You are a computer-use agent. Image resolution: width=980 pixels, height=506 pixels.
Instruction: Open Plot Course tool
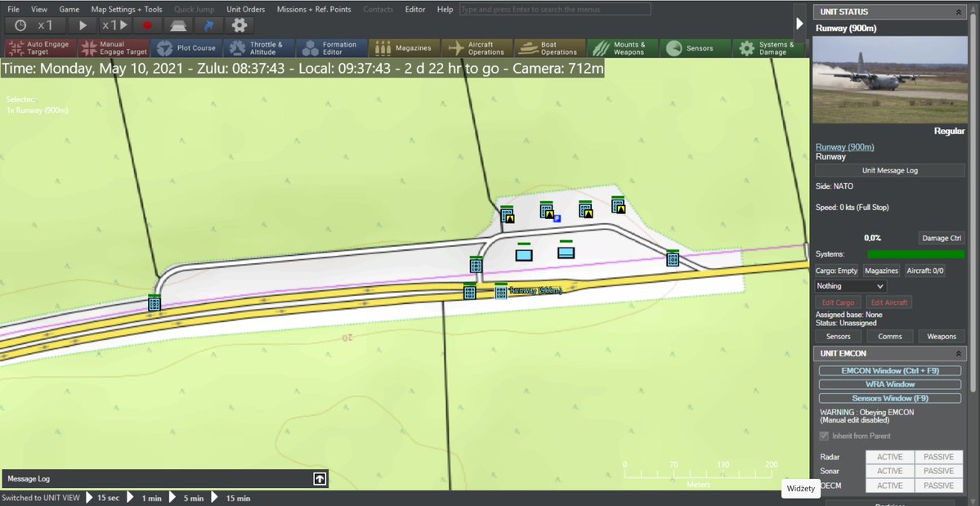tap(186, 48)
